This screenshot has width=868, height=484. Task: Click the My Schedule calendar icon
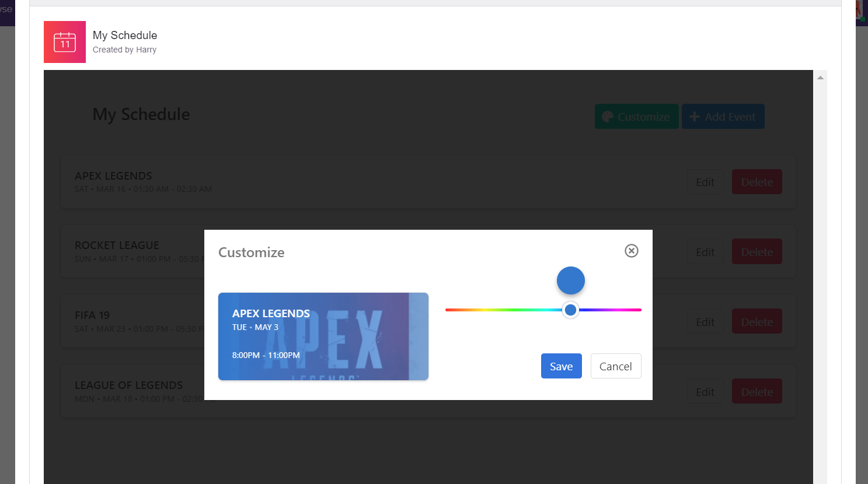click(x=65, y=42)
